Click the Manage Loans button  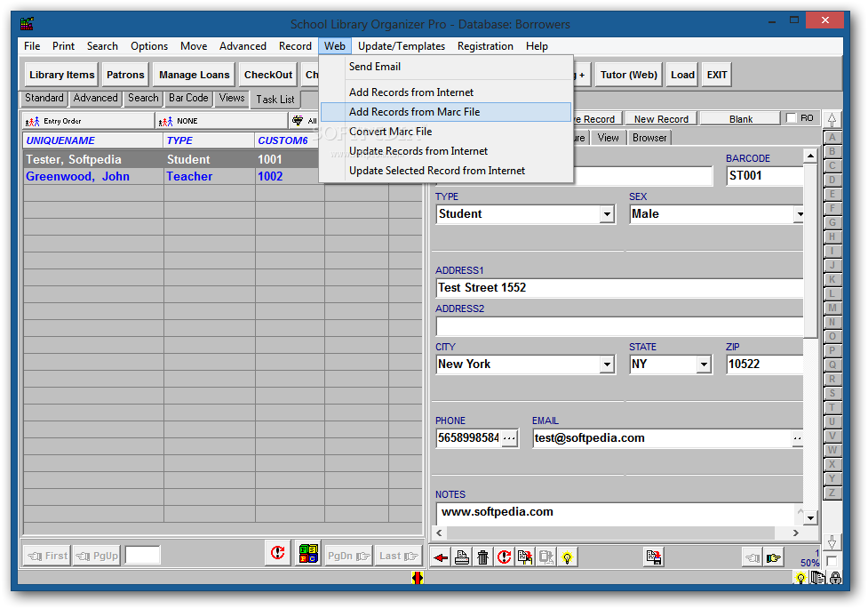click(195, 75)
